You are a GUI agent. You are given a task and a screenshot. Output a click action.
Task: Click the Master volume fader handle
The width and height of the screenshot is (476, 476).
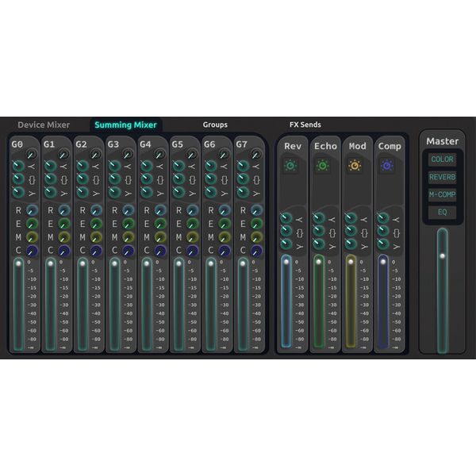pyautogui.click(x=442, y=256)
